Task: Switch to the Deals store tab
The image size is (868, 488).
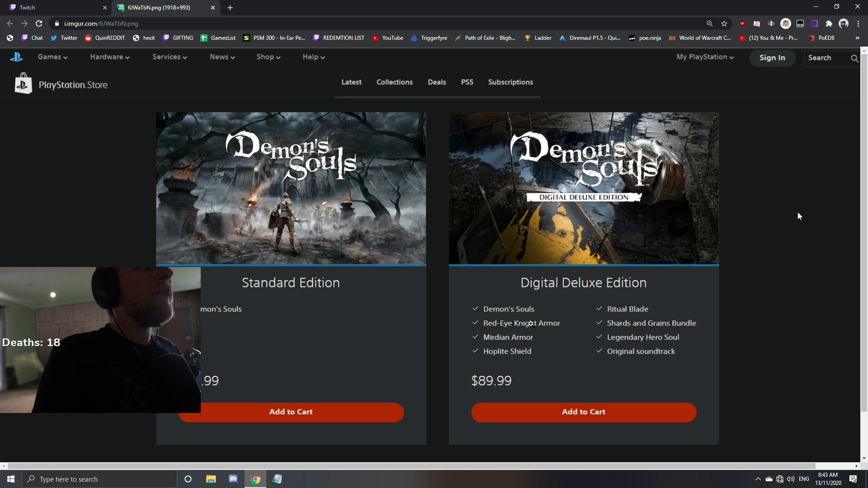Action: point(437,82)
